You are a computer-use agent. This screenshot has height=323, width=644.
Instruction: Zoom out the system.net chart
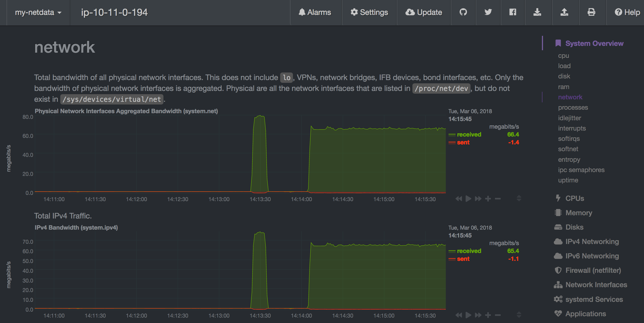(x=498, y=199)
